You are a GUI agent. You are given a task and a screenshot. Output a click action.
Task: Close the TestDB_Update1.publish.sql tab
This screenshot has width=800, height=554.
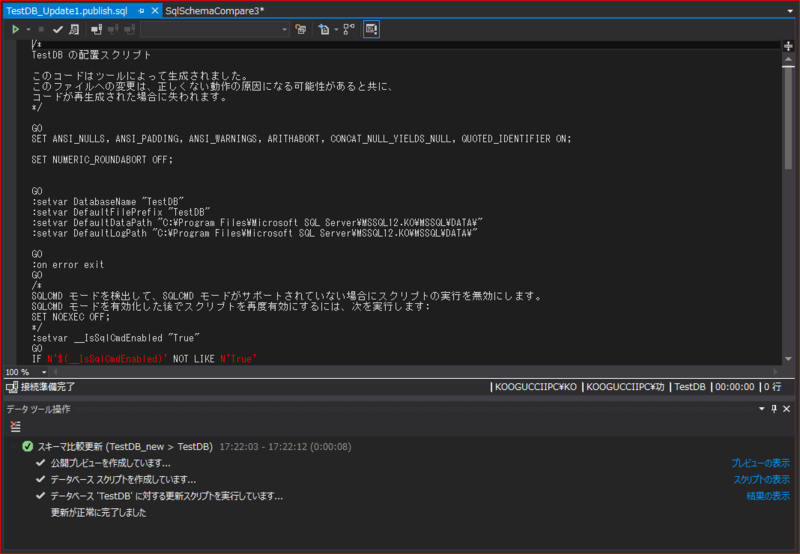coord(155,11)
